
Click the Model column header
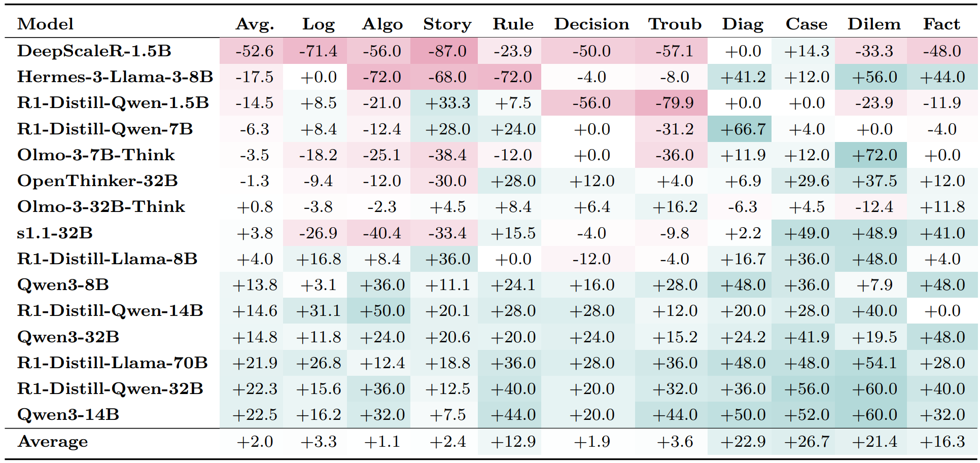[45, 24]
